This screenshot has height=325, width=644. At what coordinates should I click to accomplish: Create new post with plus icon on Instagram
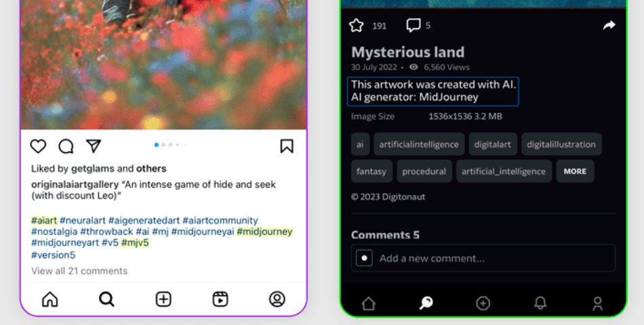click(x=163, y=299)
